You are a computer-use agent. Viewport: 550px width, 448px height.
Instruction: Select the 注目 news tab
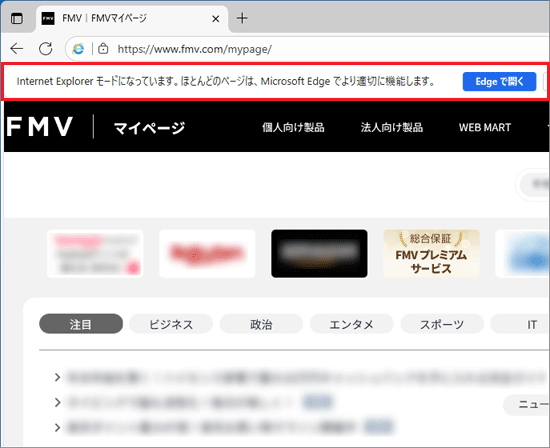(x=81, y=324)
